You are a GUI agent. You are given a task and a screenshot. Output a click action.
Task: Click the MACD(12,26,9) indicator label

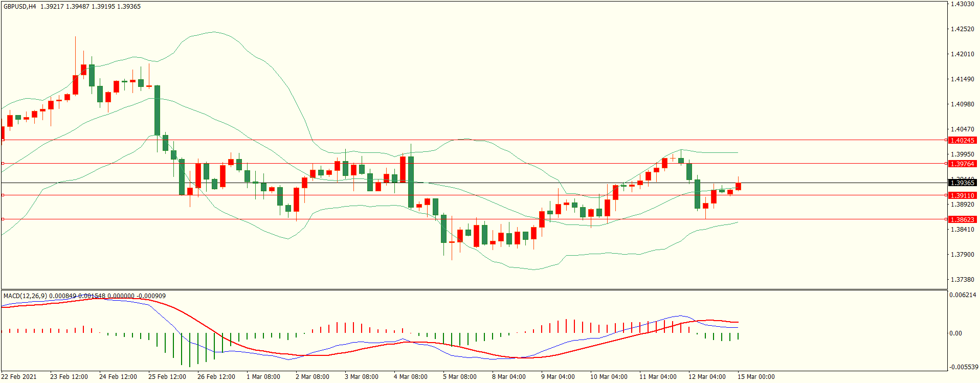click(x=25, y=296)
